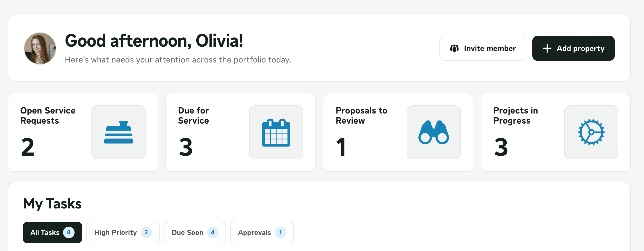The height and width of the screenshot is (251, 644).
Task: Click the gear icon in Projects in Progress
Action: (591, 132)
